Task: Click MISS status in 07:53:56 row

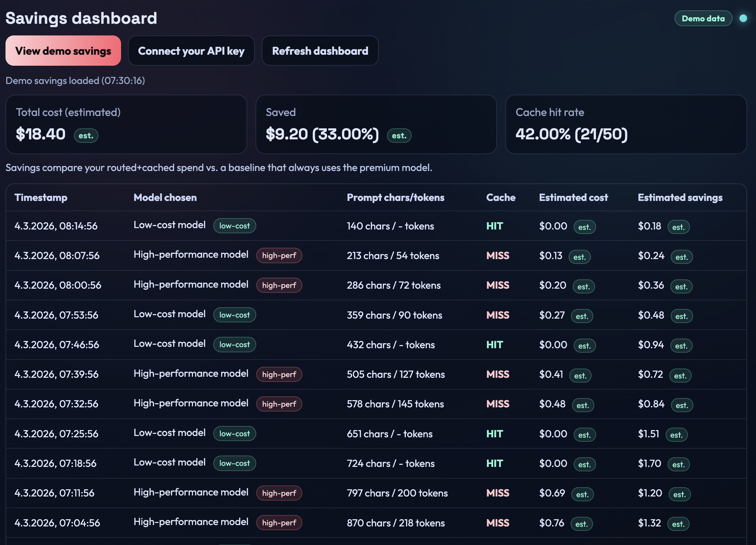Action: [x=497, y=315]
